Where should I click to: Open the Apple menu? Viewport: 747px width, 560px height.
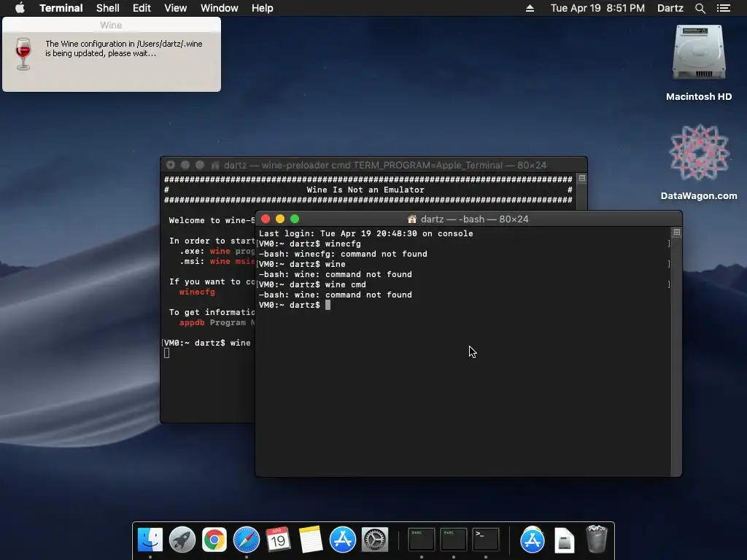[x=20, y=8]
